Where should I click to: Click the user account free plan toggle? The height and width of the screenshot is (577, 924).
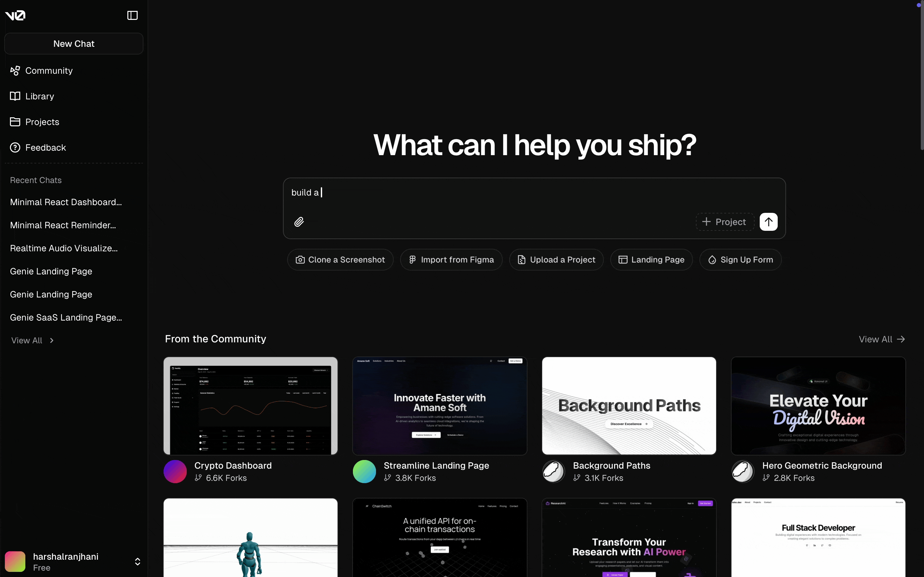click(x=137, y=562)
